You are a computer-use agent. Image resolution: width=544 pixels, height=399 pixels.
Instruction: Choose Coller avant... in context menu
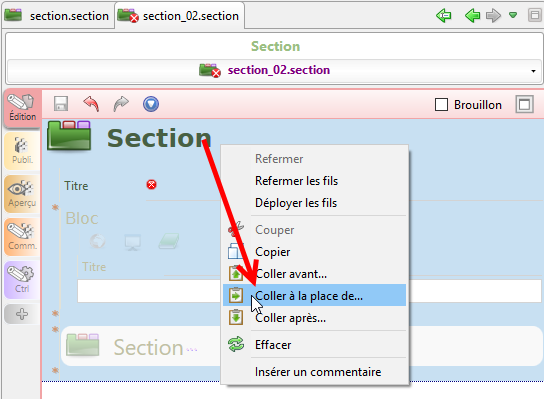[315, 274]
